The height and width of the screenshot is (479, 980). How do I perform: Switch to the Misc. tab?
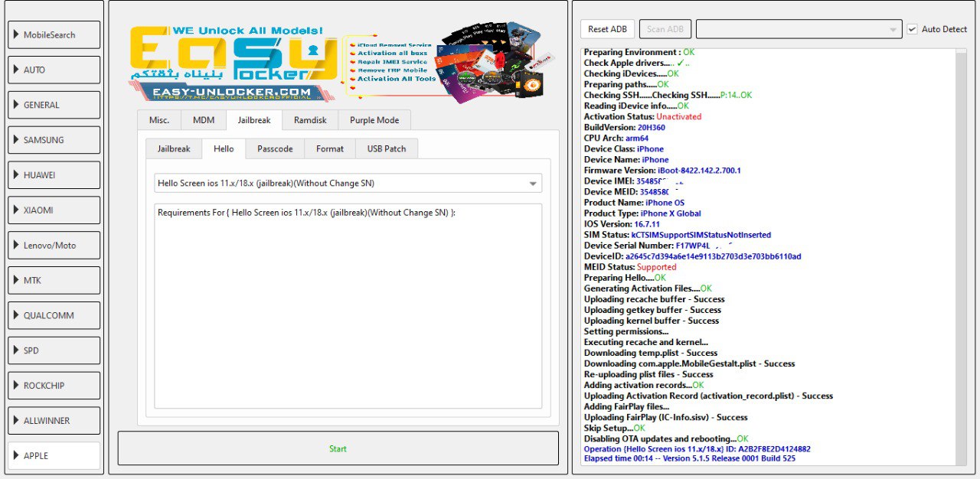tap(159, 120)
